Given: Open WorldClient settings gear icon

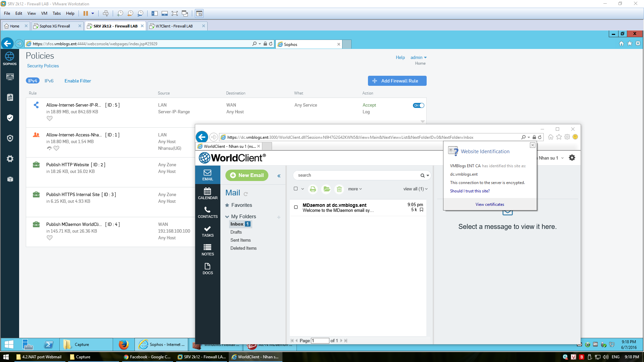Looking at the screenshot, I should tap(572, 158).
